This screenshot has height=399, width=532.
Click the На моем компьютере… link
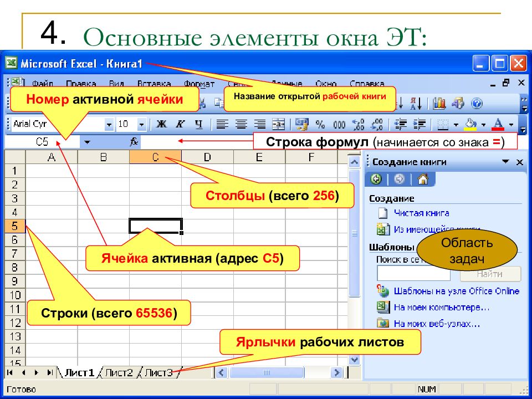pos(442,308)
